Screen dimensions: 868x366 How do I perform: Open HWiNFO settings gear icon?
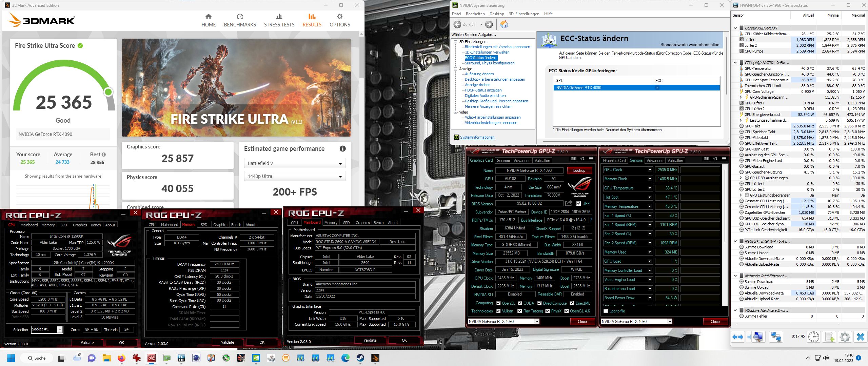pyautogui.click(x=845, y=337)
